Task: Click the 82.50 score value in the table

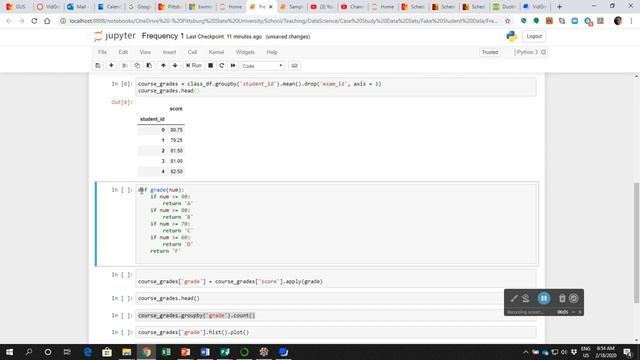Action: [176, 171]
